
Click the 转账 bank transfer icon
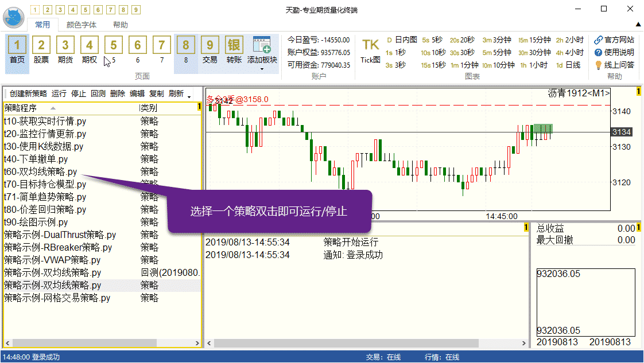(x=234, y=45)
